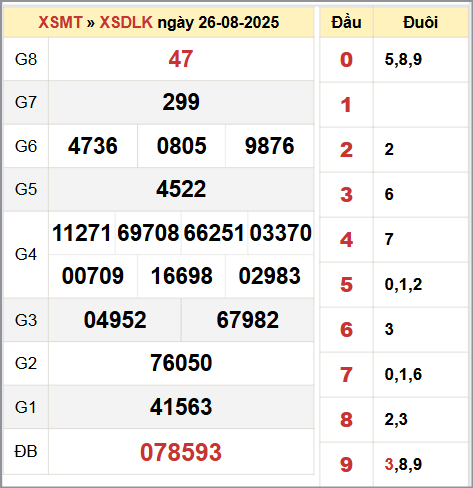Screen dimensions: 473x488
Task: Select the Đầu row number 9
Action: [346, 464]
